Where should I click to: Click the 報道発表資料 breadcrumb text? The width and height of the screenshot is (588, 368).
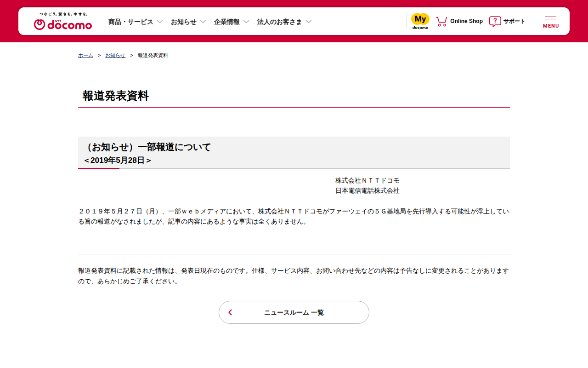pyautogui.click(x=153, y=55)
